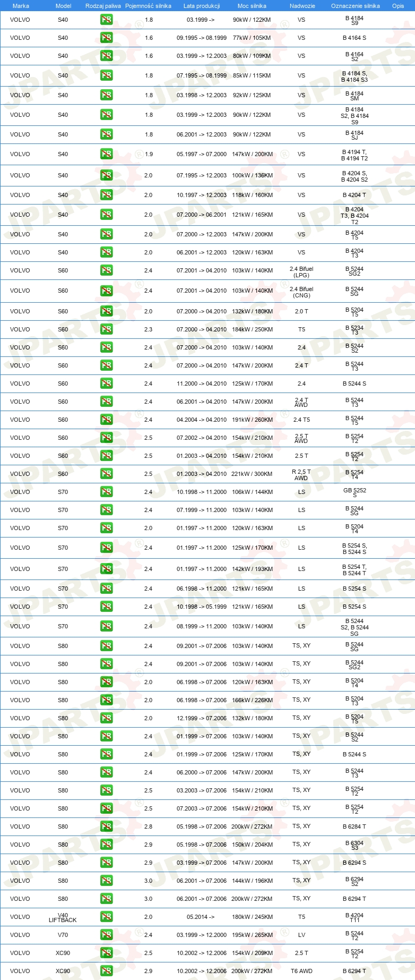The image size is (415, 980).
Task: Click fuel icon in S70 142kW / 193KM row
Action: pos(106,569)
